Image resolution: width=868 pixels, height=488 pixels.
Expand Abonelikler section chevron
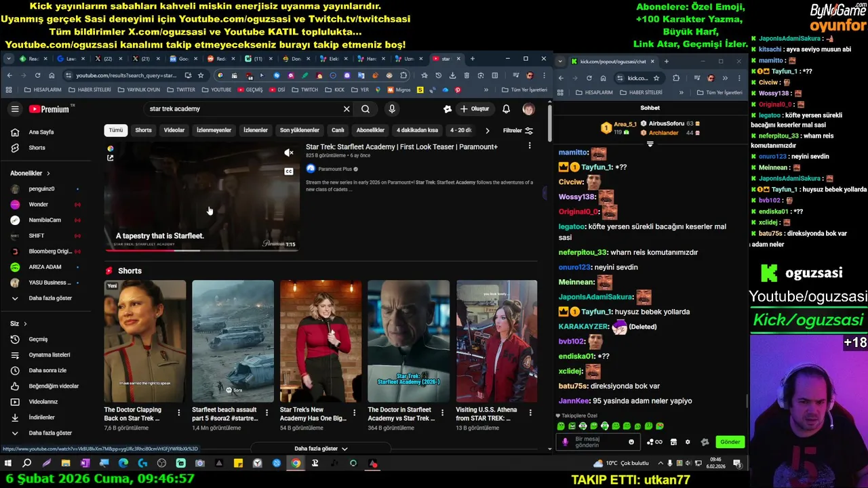pyautogui.click(x=48, y=174)
